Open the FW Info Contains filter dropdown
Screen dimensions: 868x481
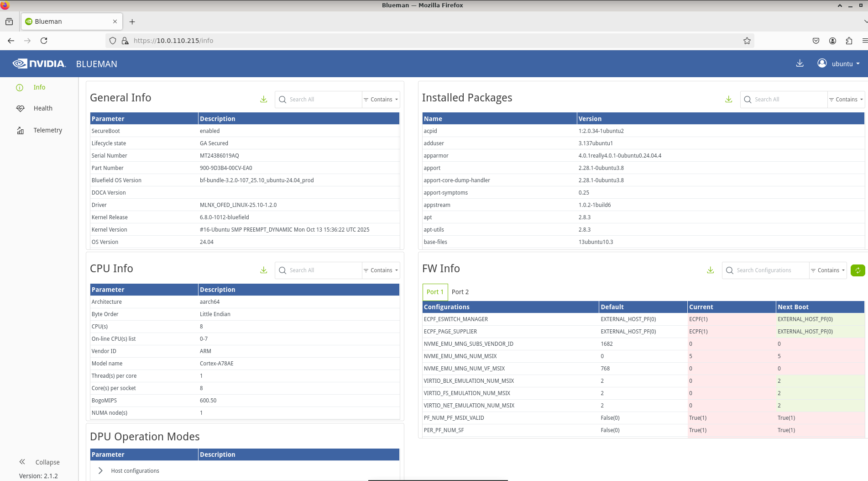click(x=828, y=270)
